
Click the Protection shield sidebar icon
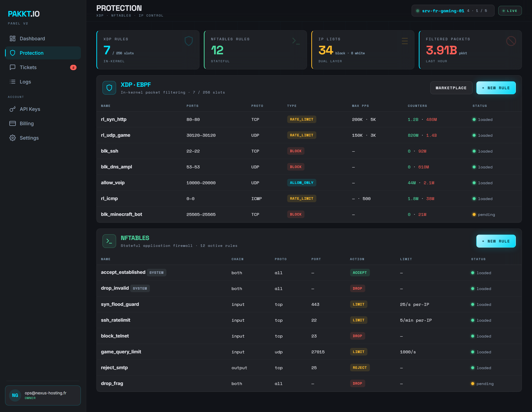pos(12,53)
